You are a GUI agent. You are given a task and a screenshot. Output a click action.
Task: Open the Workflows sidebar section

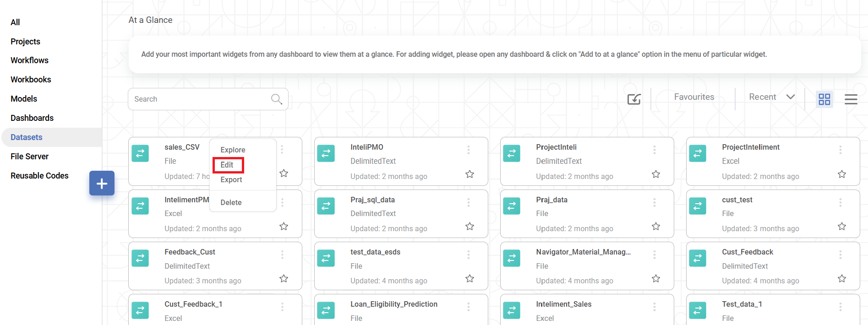(29, 60)
